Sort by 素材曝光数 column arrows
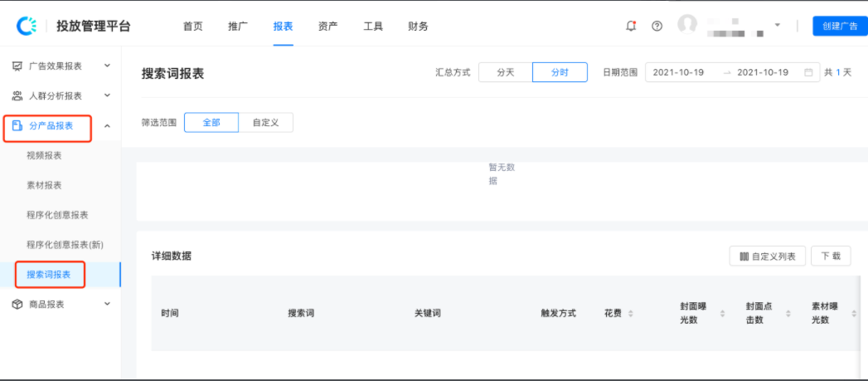Viewport: 868px width, 381px height. 854,314
